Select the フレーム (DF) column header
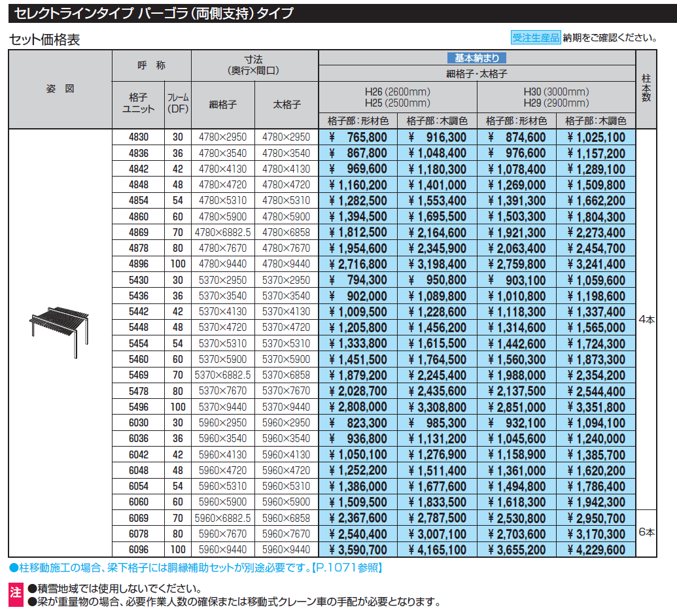 tap(177, 103)
